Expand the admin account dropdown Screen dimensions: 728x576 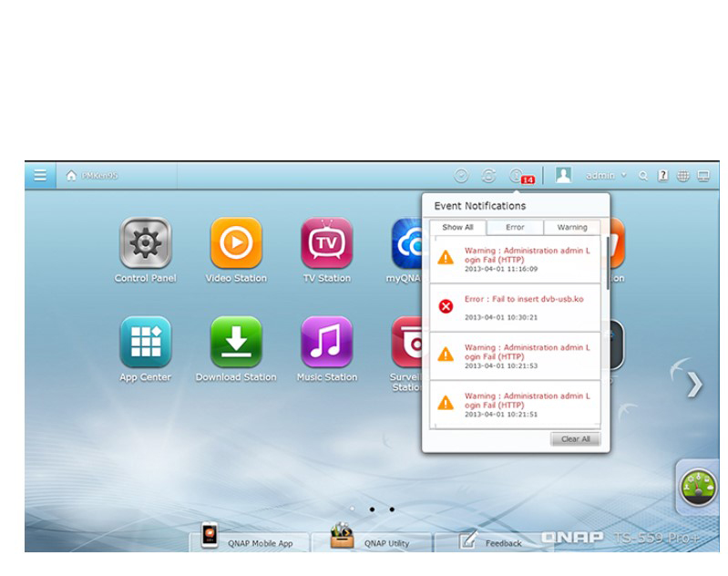624,175
